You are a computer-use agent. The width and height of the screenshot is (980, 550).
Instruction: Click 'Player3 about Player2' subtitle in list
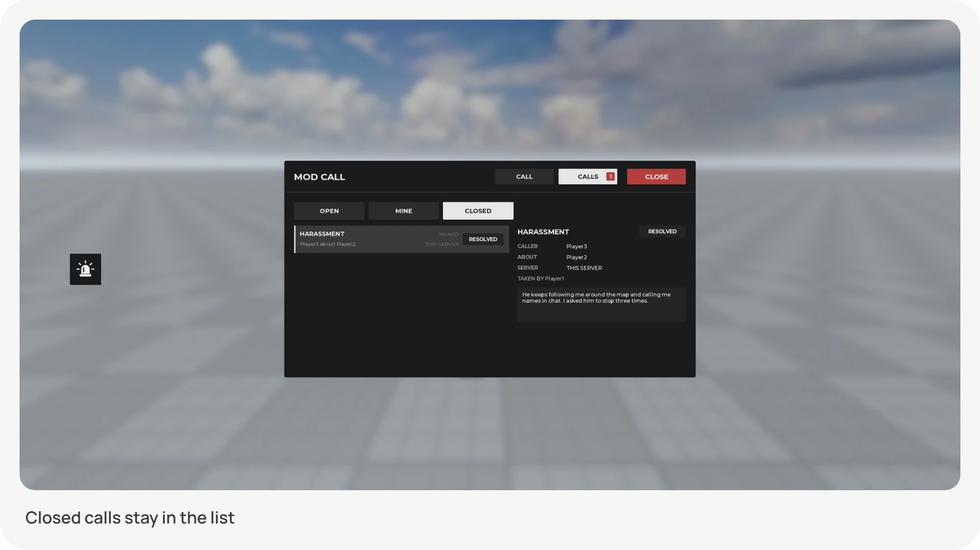click(327, 244)
